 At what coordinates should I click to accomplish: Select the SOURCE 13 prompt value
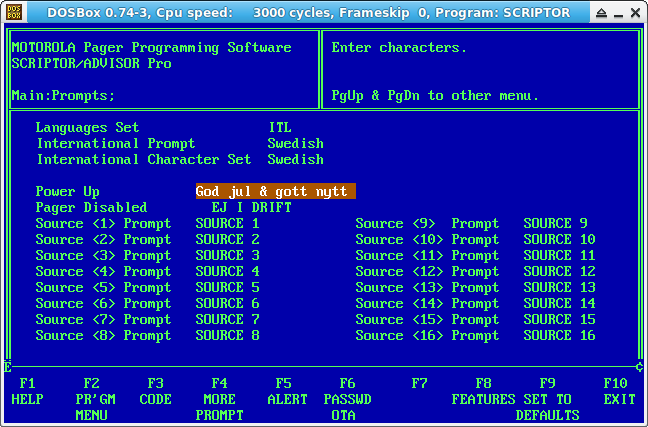point(560,287)
